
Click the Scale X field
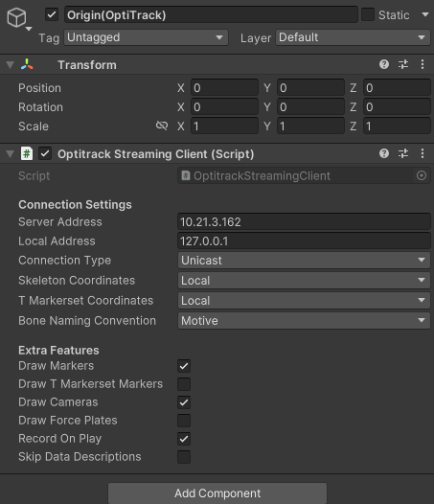click(x=224, y=126)
